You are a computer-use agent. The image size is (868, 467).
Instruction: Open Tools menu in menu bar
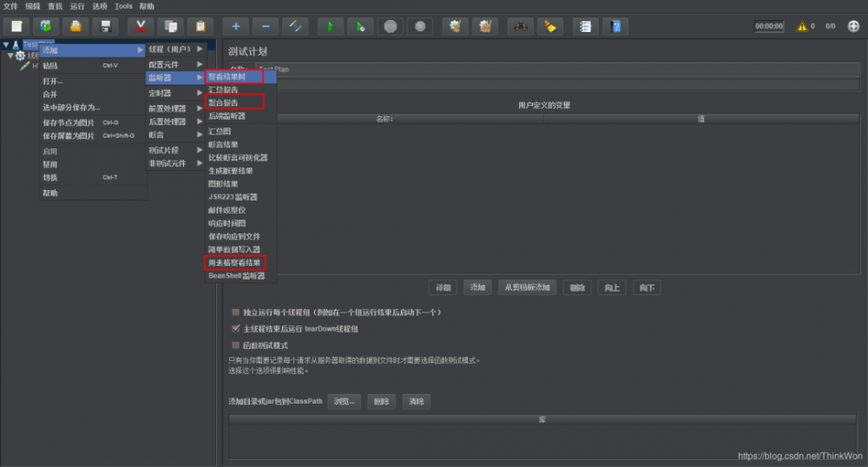coord(123,6)
